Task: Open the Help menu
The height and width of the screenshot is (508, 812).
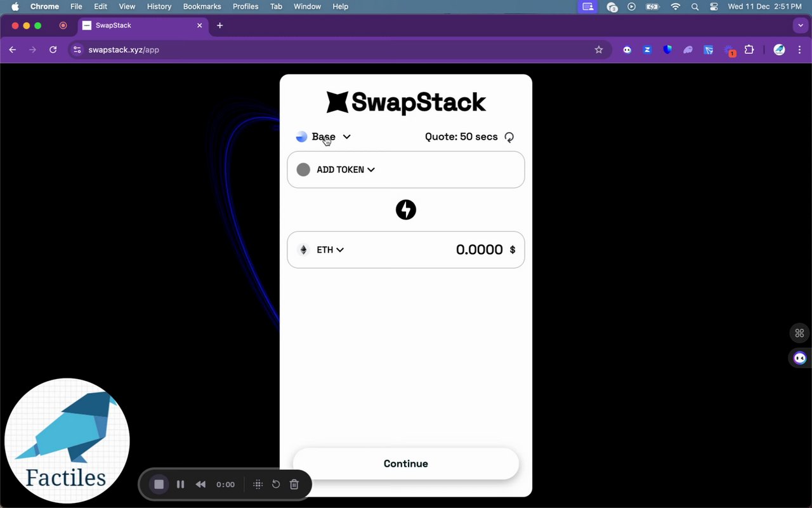Action: [341, 6]
